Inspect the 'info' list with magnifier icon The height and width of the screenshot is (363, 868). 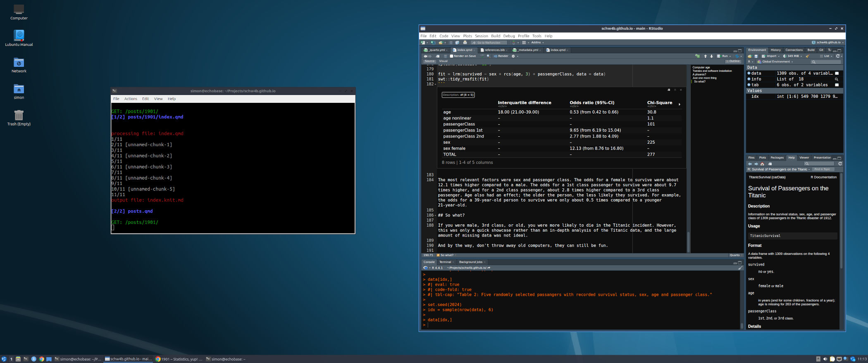coord(837,79)
